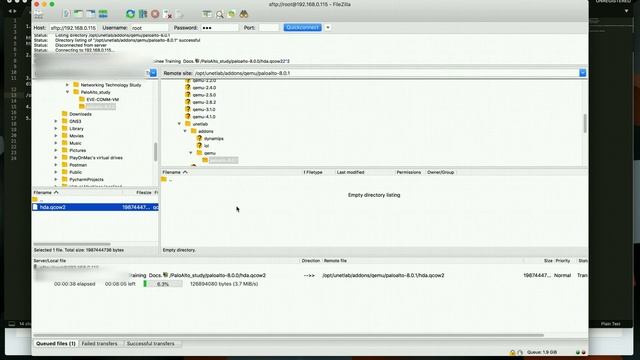This screenshot has height=360, width=640.
Task: Click the question-mark icon beside dynamips
Action: tap(199, 138)
